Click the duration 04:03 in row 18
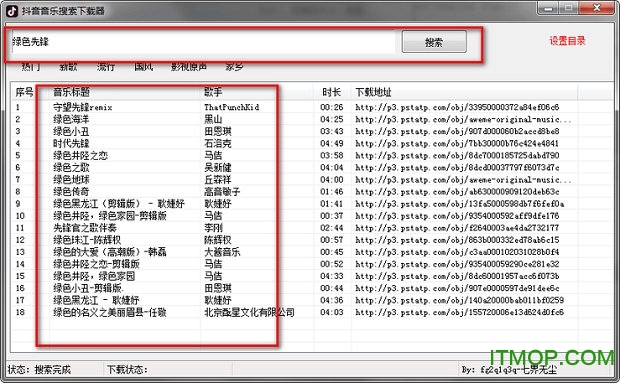 click(332, 312)
